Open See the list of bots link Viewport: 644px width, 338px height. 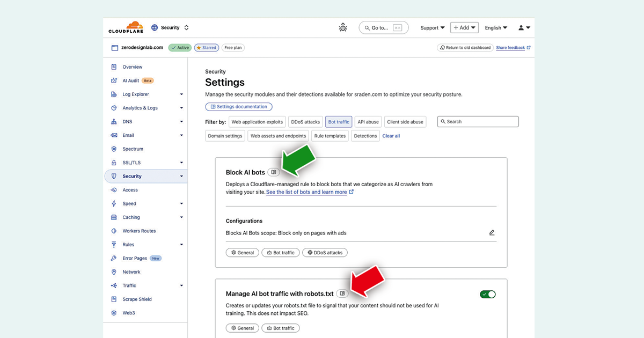pos(310,192)
